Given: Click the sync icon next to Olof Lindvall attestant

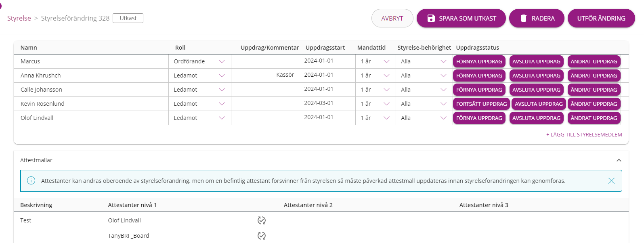Looking at the screenshot, I should click(262, 220).
